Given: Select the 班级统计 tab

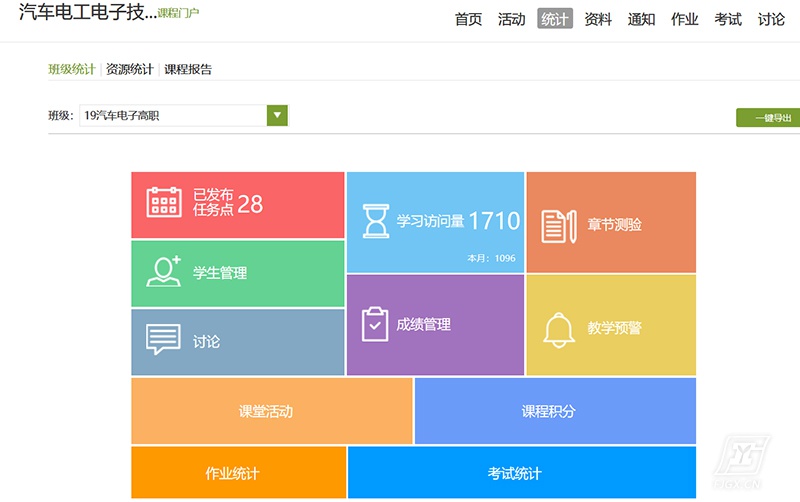Looking at the screenshot, I should click(71, 70).
